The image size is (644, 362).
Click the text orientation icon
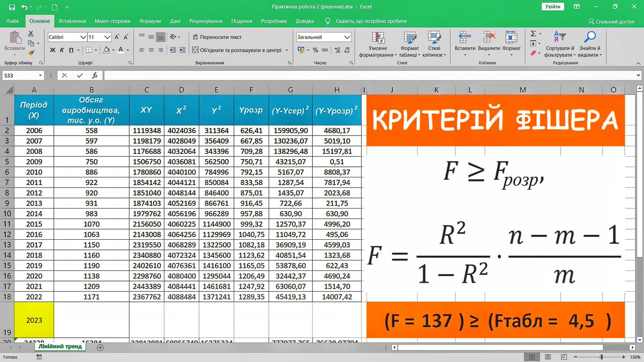pos(173,37)
